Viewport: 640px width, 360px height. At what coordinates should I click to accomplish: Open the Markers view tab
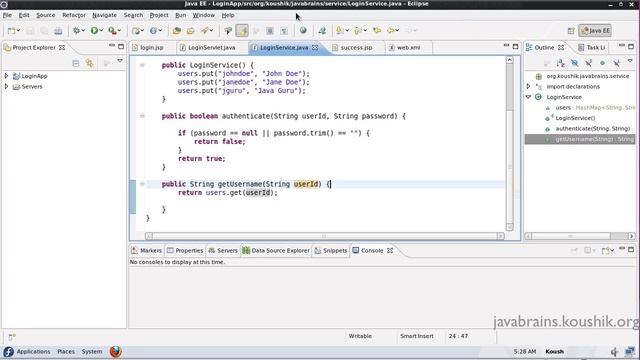(147, 251)
